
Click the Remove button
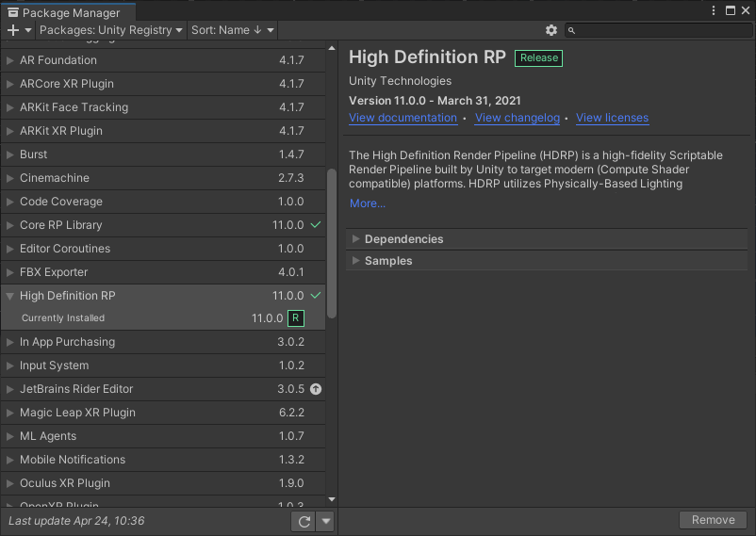coord(714,520)
